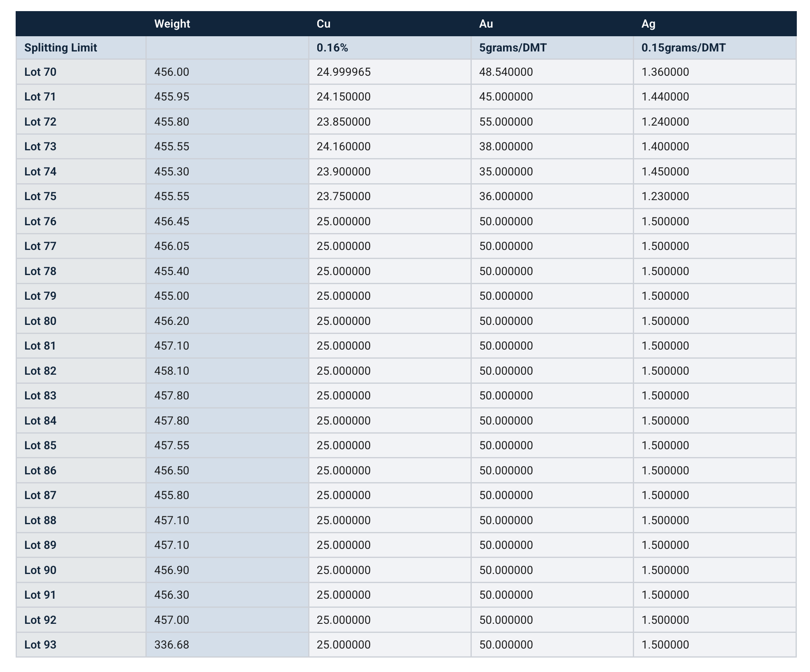Viewport: 810px width, 672px height.
Task: Click Lot 71 weight 455.95
Action: click(x=172, y=97)
